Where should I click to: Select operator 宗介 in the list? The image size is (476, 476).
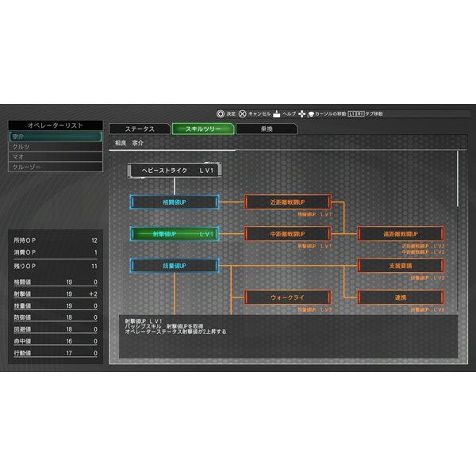point(56,136)
